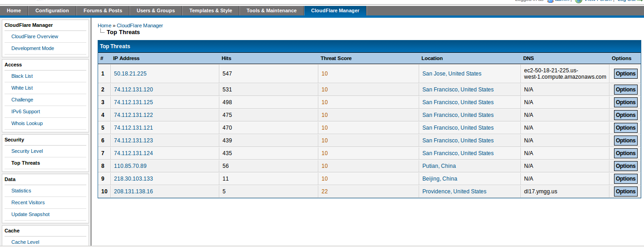644x247 pixels.
Task: Open the Challenge sidebar link
Action: pos(22,100)
